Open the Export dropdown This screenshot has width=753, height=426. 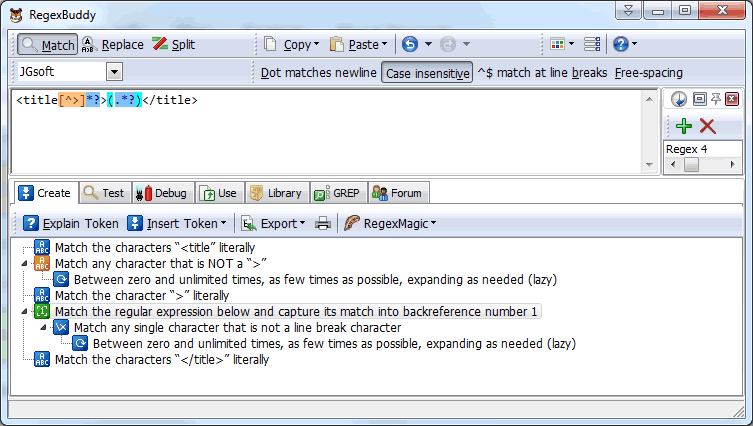(x=273, y=223)
